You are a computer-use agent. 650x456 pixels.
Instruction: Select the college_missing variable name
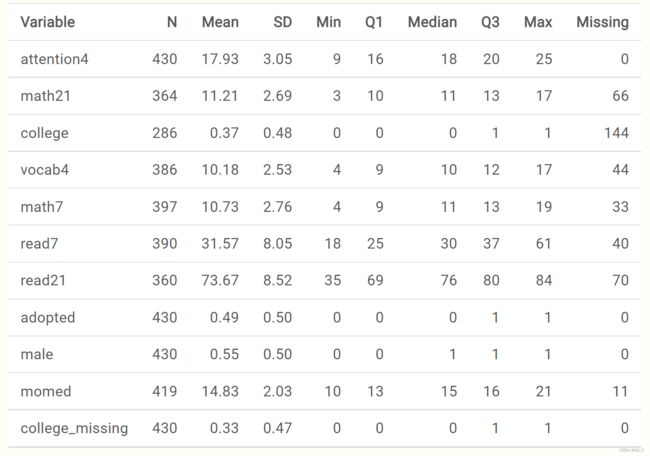[x=74, y=428]
